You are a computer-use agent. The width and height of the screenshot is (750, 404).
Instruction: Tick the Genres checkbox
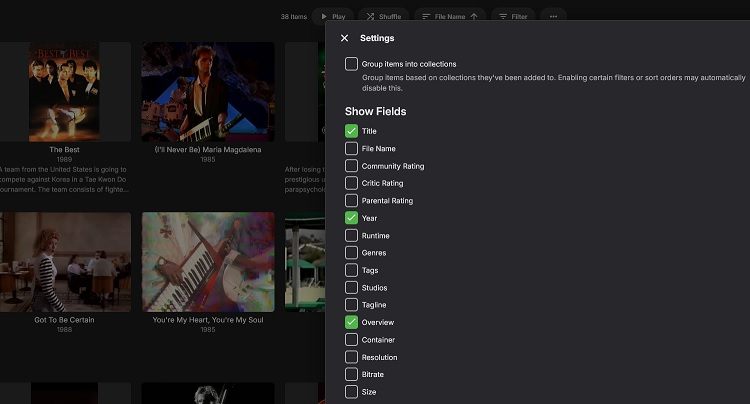(351, 253)
